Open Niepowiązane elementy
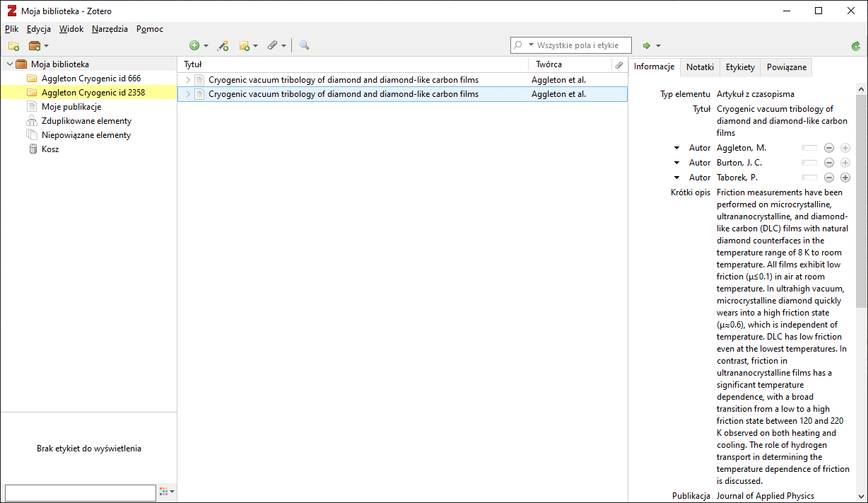 pyautogui.click(x=86, y=135)
